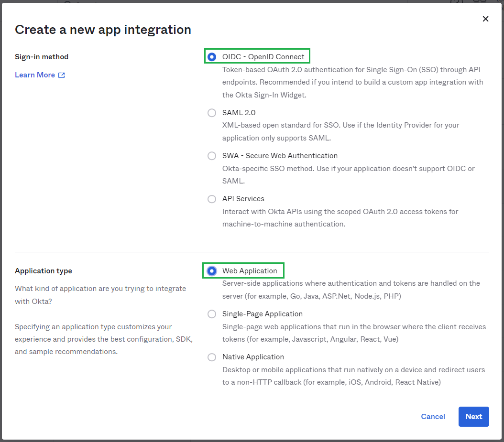Click the Cancel link
This screenshot has height=442, width=504.
433,417
